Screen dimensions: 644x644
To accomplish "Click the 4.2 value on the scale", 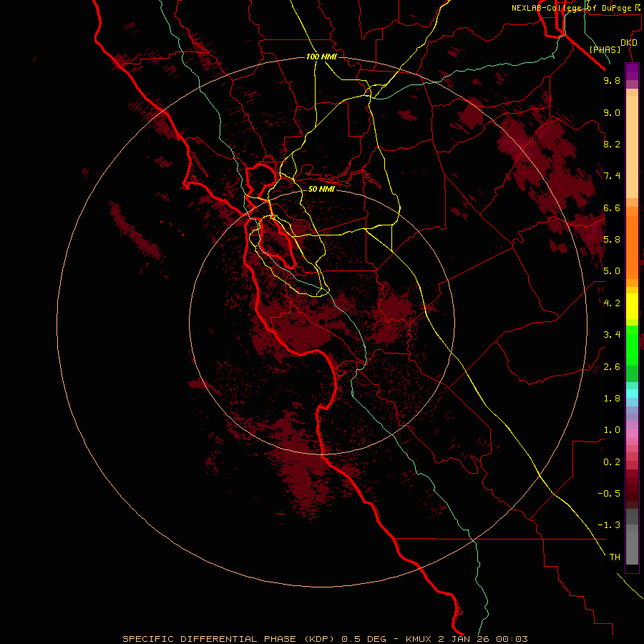I will coord(612,303).
